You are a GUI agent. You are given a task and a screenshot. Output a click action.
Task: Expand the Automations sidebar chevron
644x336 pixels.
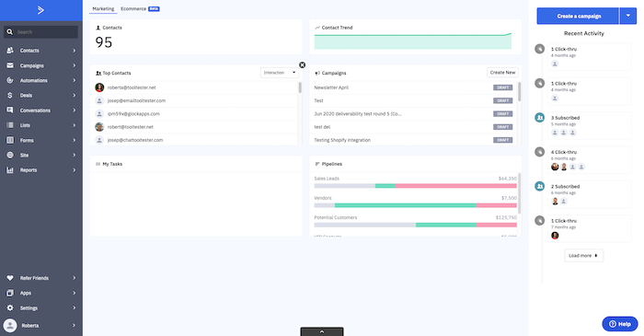coord(75,80)
